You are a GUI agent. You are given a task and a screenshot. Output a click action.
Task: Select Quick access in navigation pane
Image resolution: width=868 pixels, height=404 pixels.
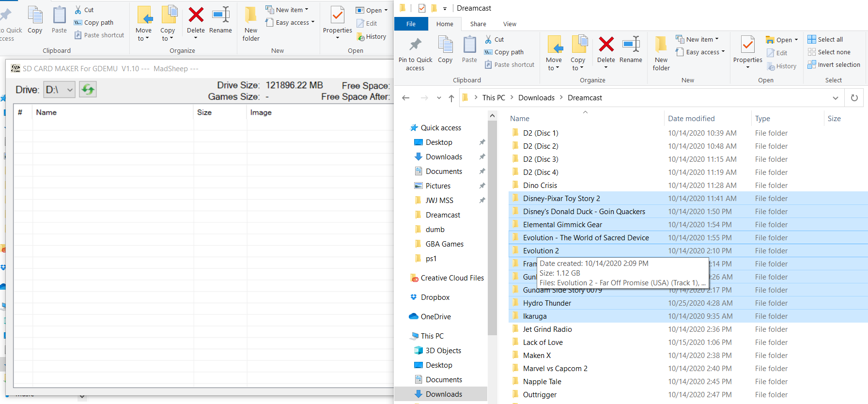click(441, 127)
